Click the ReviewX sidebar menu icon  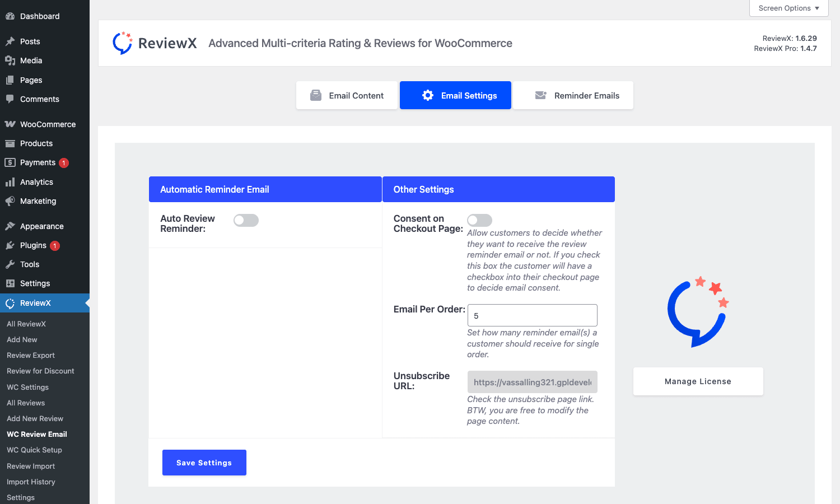point(10,304)
